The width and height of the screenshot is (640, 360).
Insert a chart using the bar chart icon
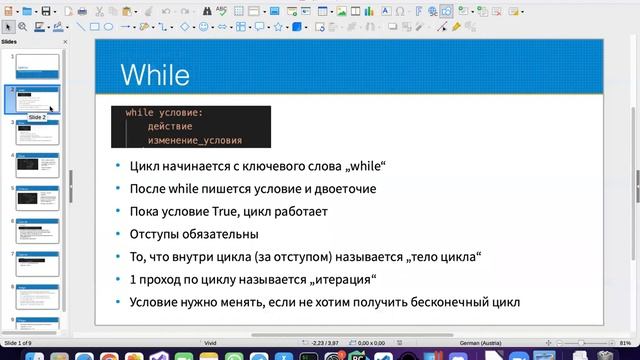click(x=369, y=11)
